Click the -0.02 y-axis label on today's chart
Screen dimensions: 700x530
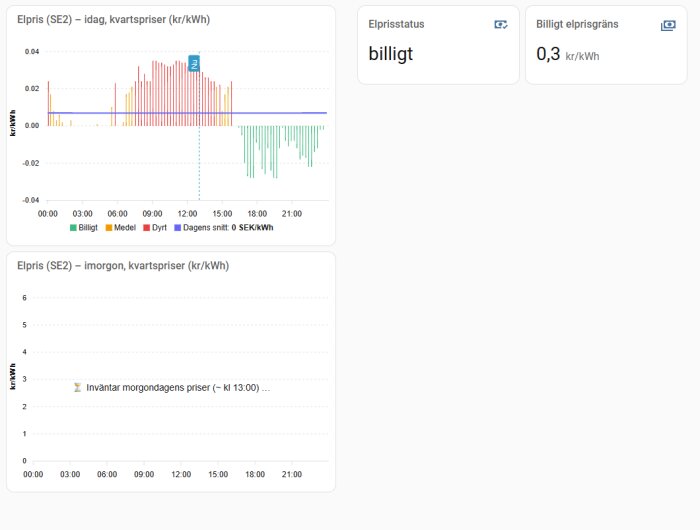tap(31, 163)
